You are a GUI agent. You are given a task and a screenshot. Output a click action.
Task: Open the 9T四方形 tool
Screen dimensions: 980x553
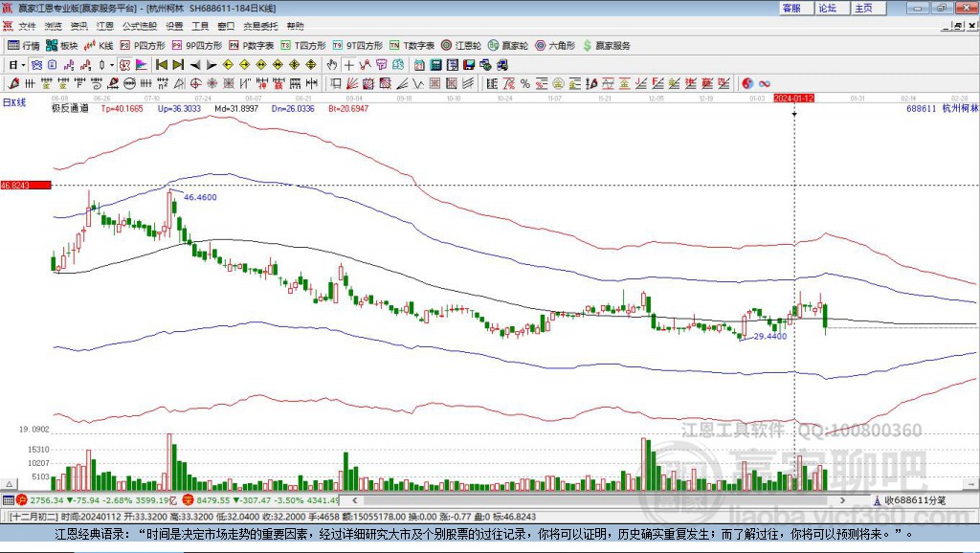[358, 46]
